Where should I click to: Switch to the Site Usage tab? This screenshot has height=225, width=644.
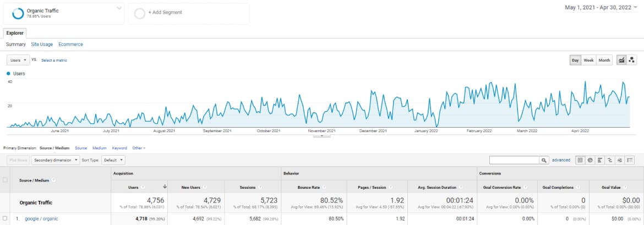coord(42,44)
